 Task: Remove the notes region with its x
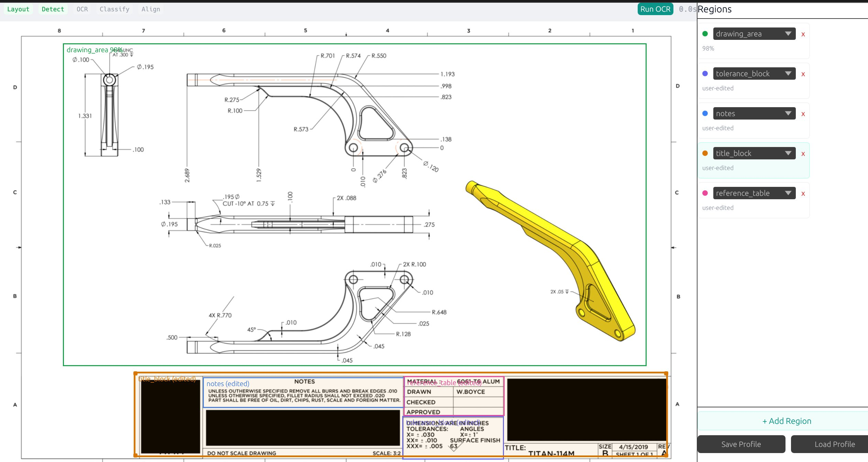(803, 114)
